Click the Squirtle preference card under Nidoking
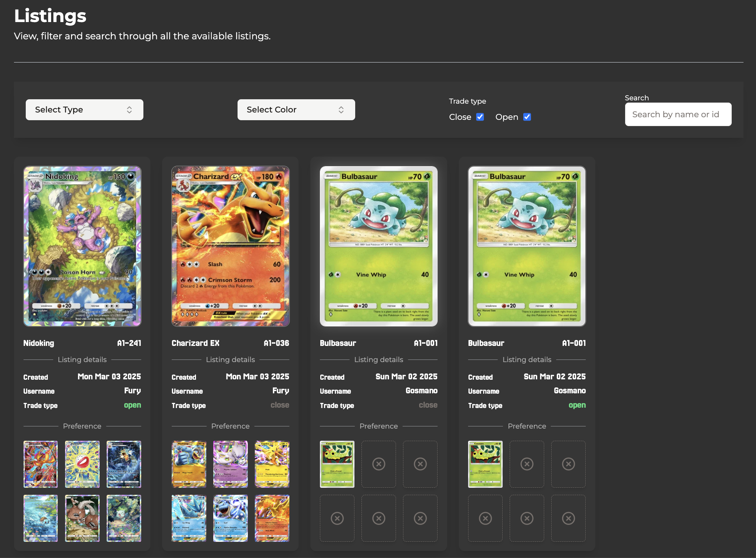The width and height of the screenshot is (756, 558). coord(40,518)
